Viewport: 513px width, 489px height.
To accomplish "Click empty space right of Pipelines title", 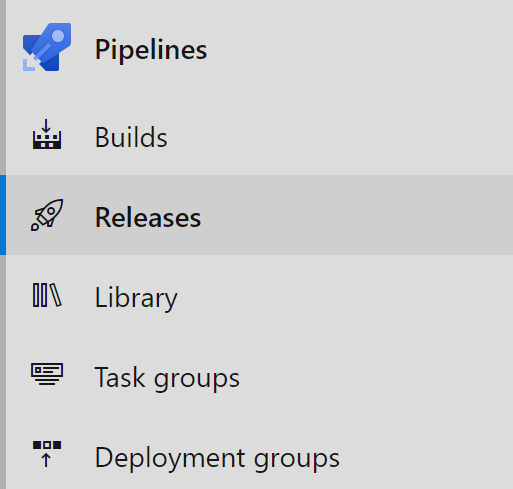I will coord(360,47).
